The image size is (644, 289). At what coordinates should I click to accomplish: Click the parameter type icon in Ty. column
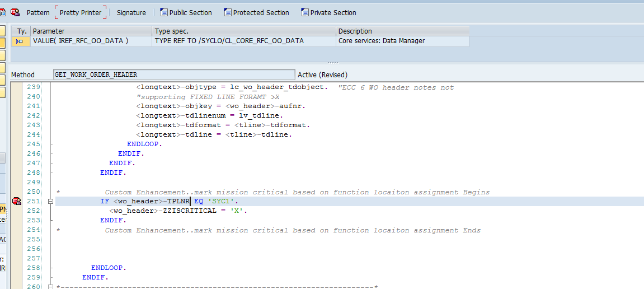pos(20,41)
